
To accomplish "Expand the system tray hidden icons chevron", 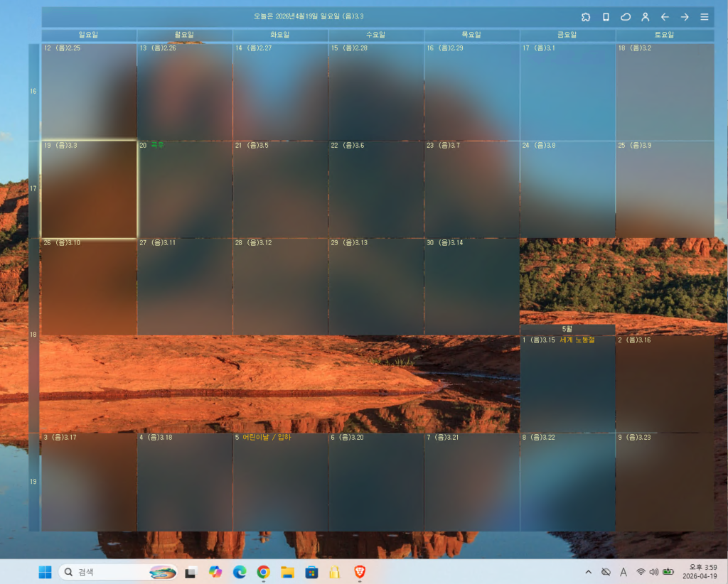I will pos(588,572).
